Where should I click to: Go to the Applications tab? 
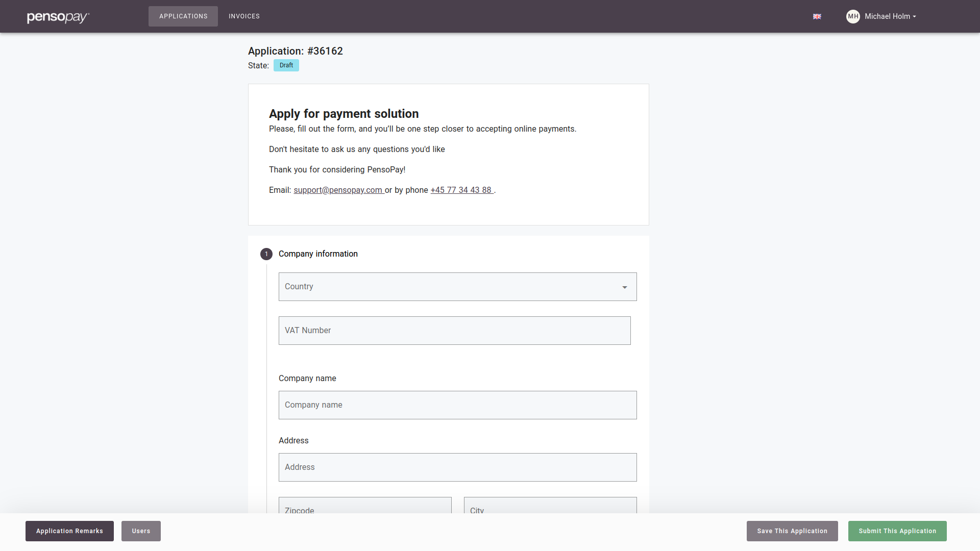click(183, 16)
